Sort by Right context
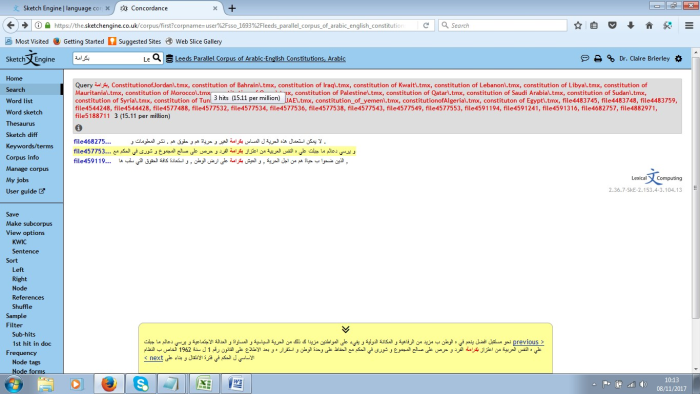Image resolution: width=700 pixels, height=394 pixels. point(20,279)
